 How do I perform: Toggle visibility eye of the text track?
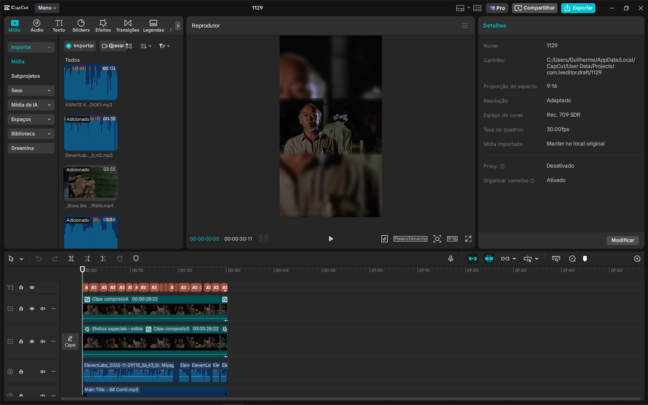[32, 287]
